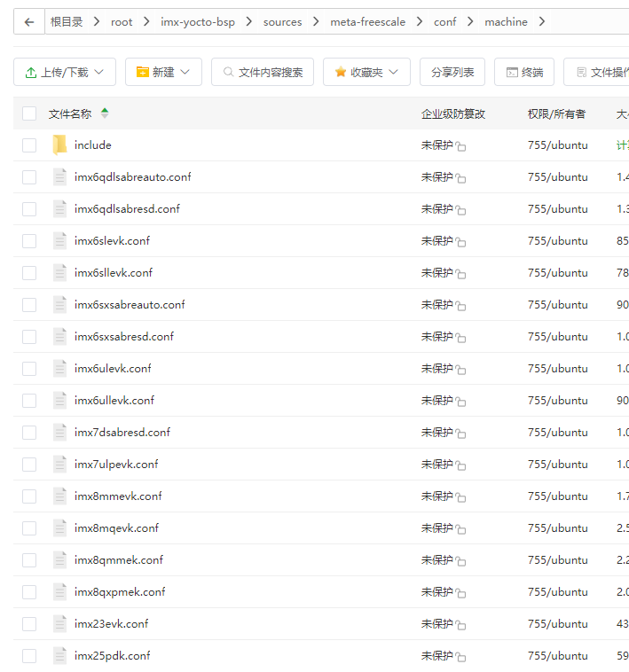Check the box for imx6slevk.conf
The image size is (629, 672).
(29, 241)
